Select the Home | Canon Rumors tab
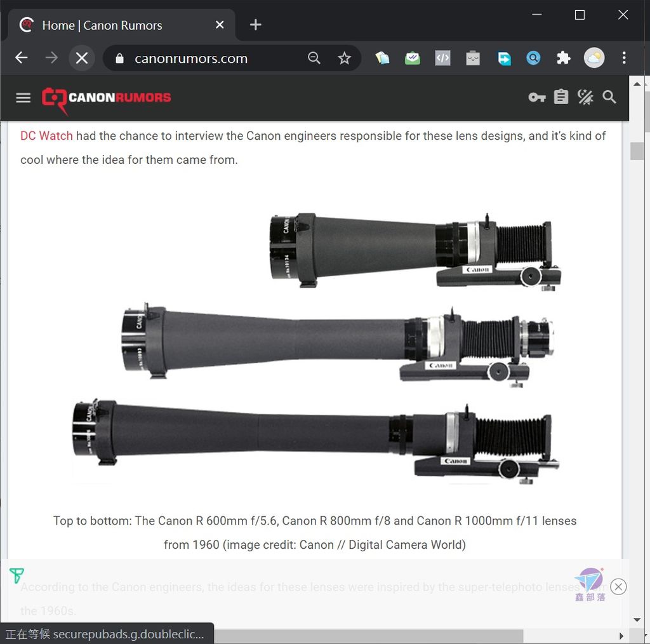The height and width of the screenshot is (644, 650). pyautogui.click(x=123, y=25)
